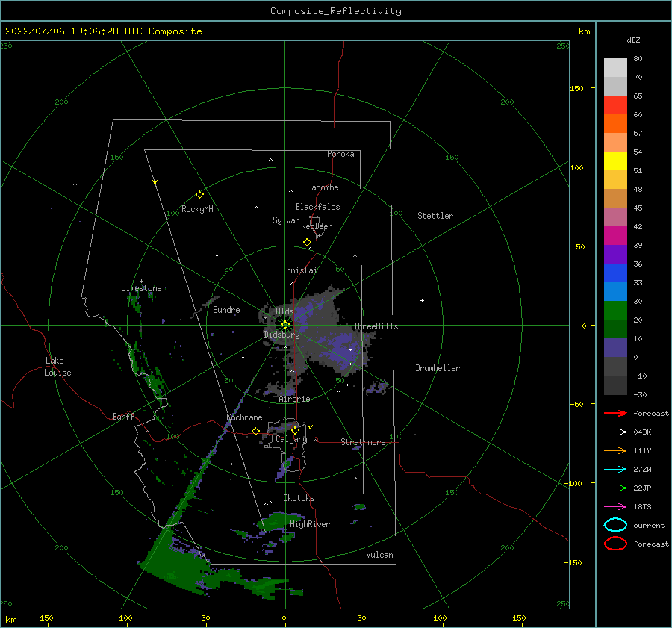This screenshot has width=672, height=628.
Task: Click the green 22JP arrow icon
Action: tap(615, 488)
